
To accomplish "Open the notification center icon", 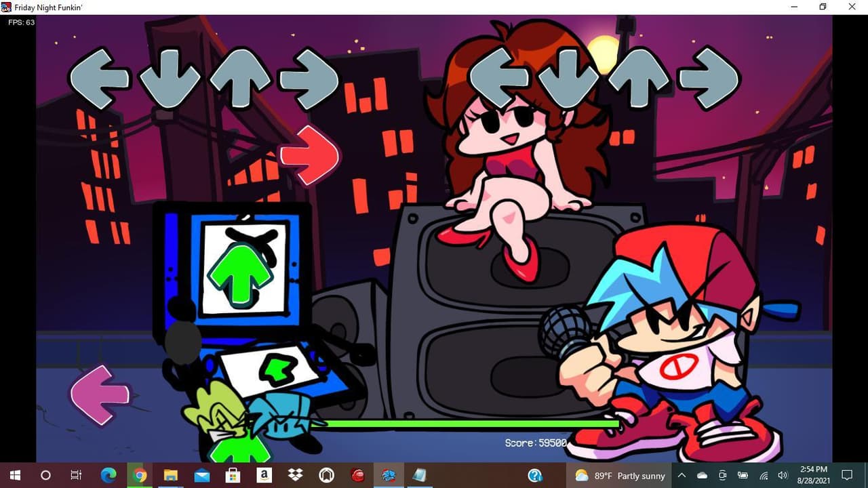I will point(847,475).
